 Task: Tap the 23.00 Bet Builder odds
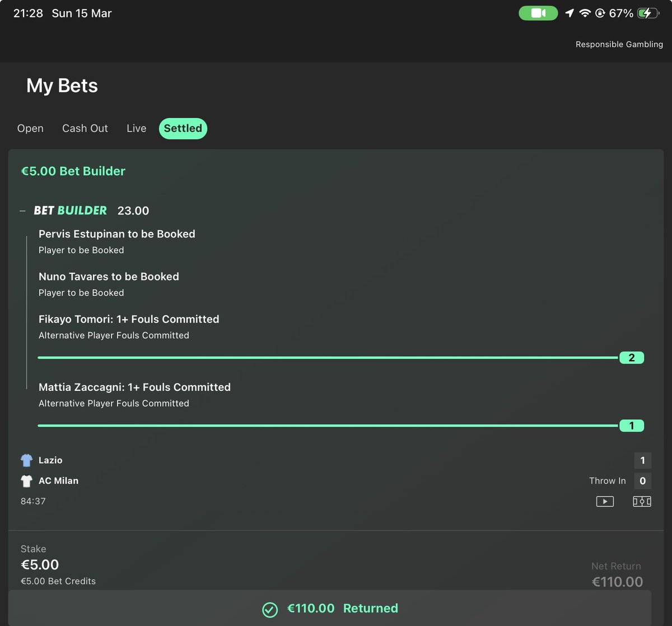pos(133,211)
